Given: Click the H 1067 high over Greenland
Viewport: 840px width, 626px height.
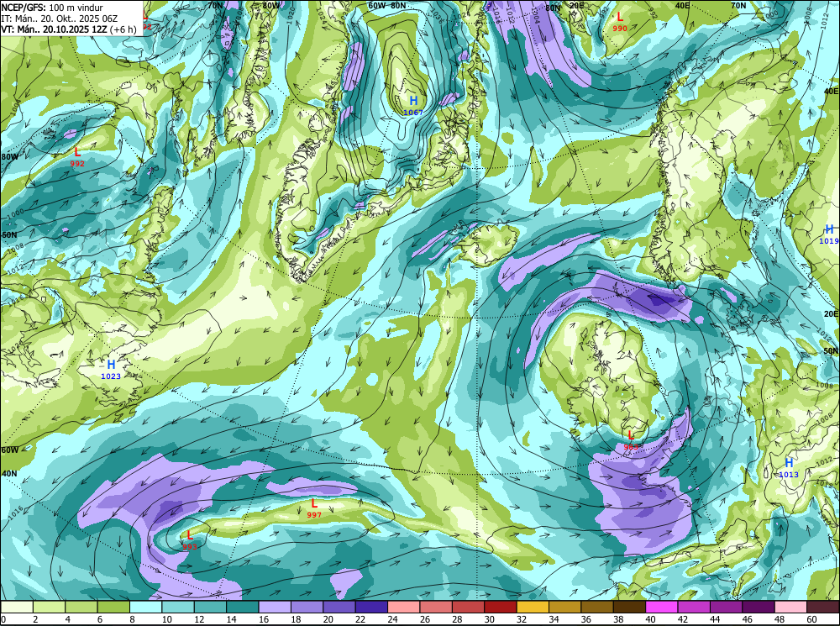Looking at the screenshot, I should [x=413, y=106].
